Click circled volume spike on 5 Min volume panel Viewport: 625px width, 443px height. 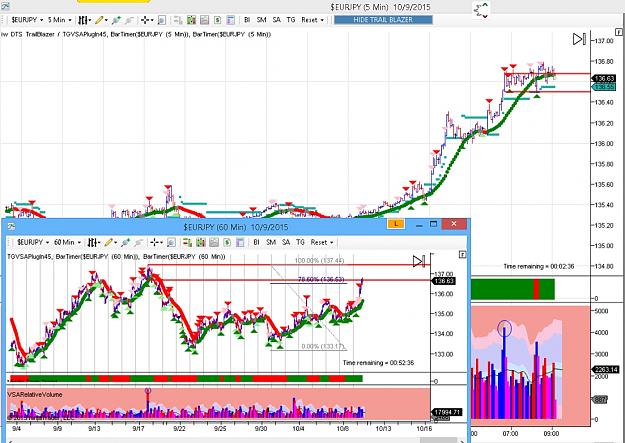504,328
